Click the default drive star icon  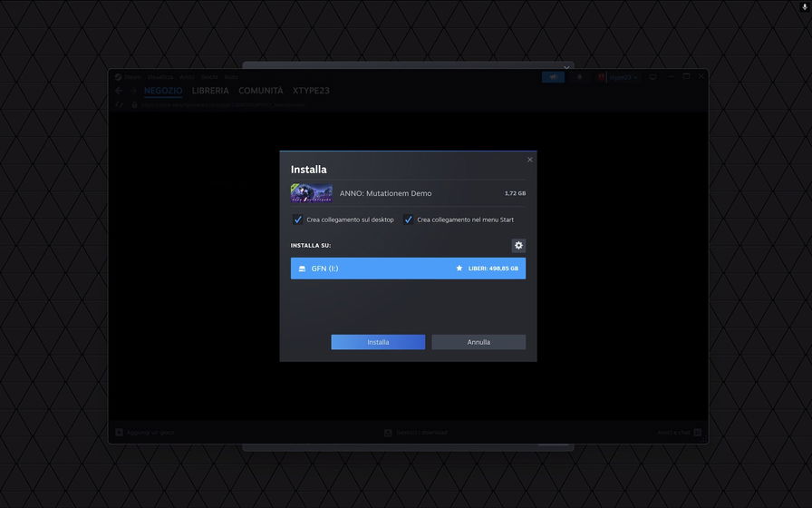459,269
